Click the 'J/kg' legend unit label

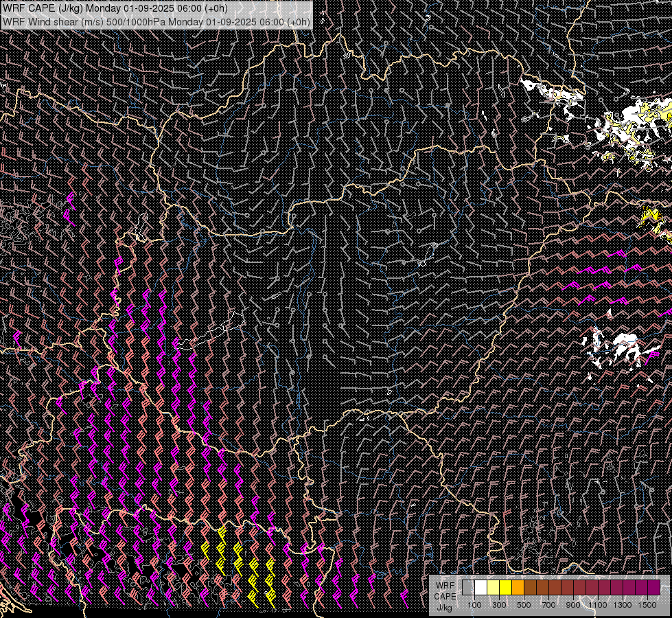tap(444, 608)
